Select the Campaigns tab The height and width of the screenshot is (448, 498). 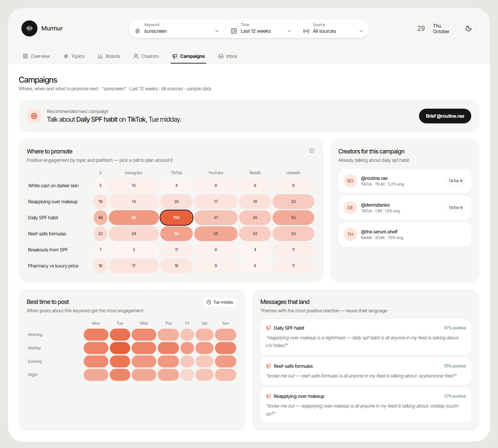pyautogui.click(x=188, y=56)
